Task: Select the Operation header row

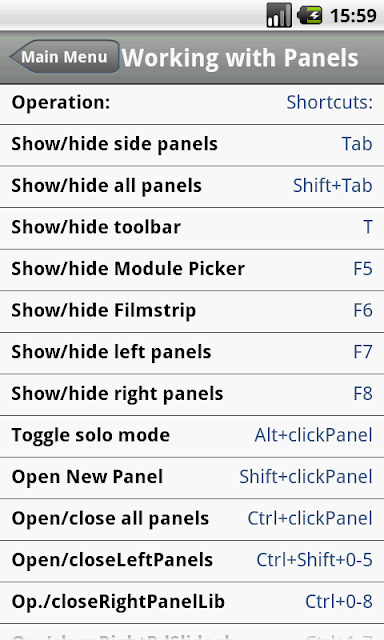Action: 192,104
